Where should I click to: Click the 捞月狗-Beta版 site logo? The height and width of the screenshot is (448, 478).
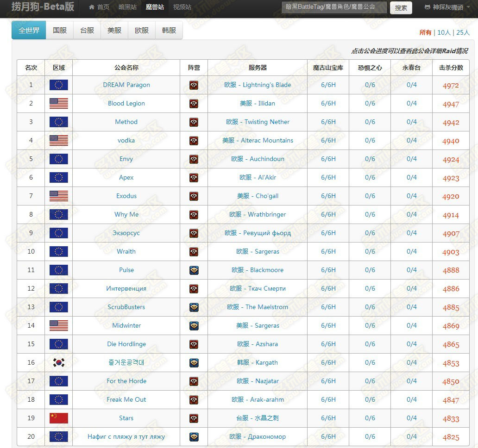(x=43, y=6)
